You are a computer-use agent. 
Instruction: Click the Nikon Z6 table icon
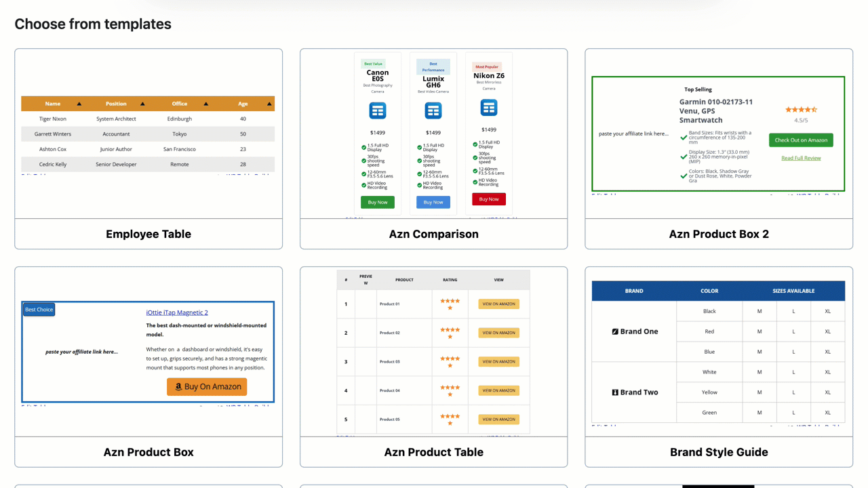(489, 107)
